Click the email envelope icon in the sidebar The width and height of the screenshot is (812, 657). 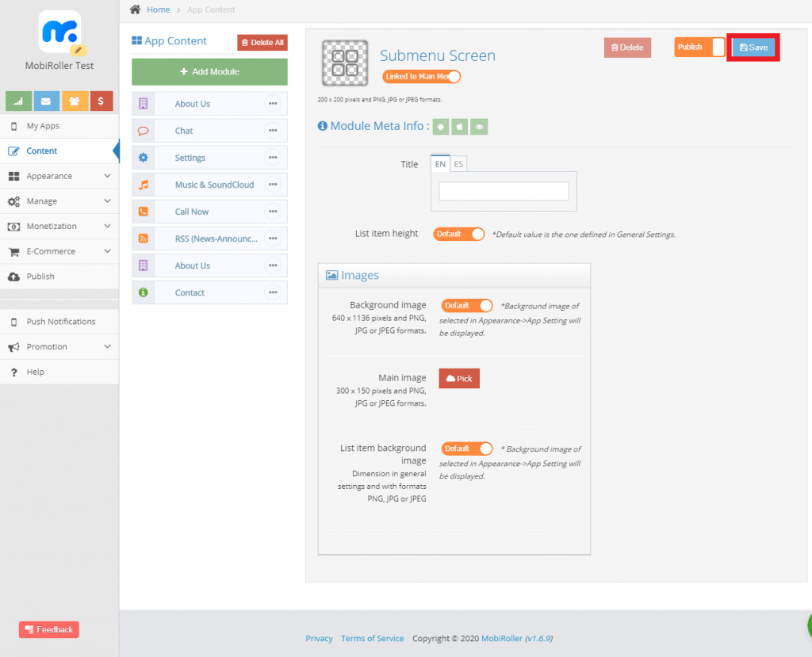[45, 101]
